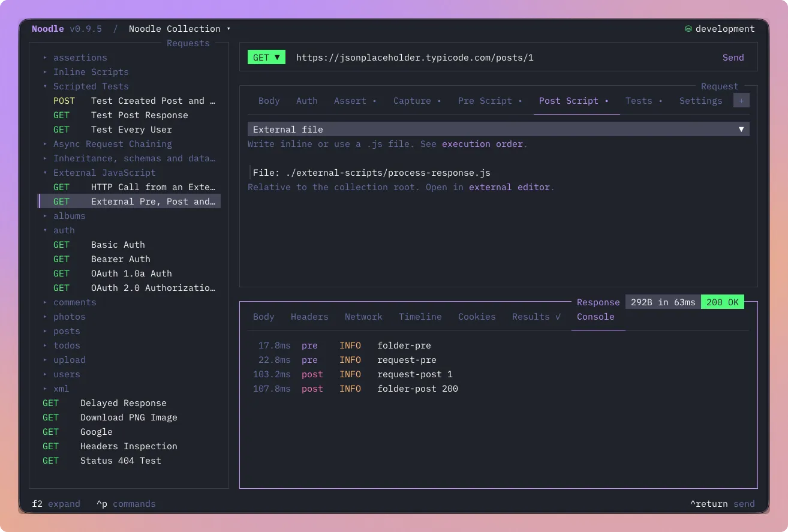
Task: Select the Download PNG Image request
Action: click(x=130, y=417)
